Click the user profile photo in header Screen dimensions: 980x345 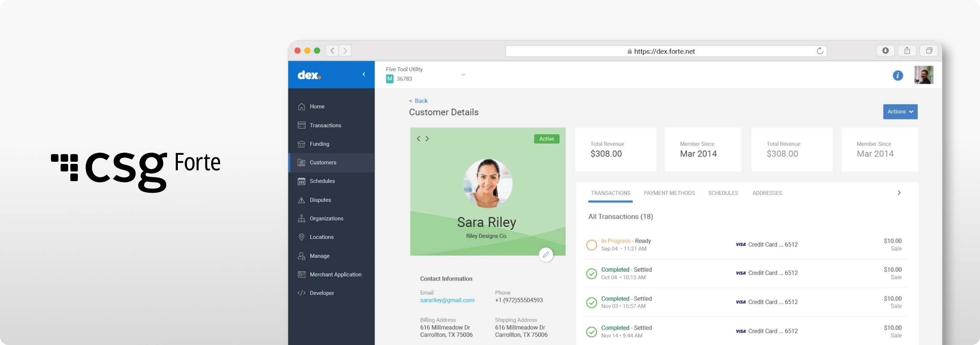tap(924, 75)
